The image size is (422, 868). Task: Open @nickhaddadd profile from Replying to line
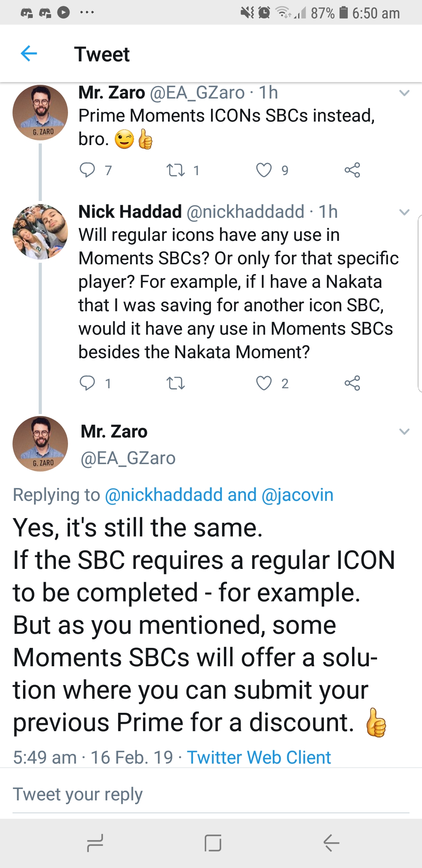tap(164, 495)
